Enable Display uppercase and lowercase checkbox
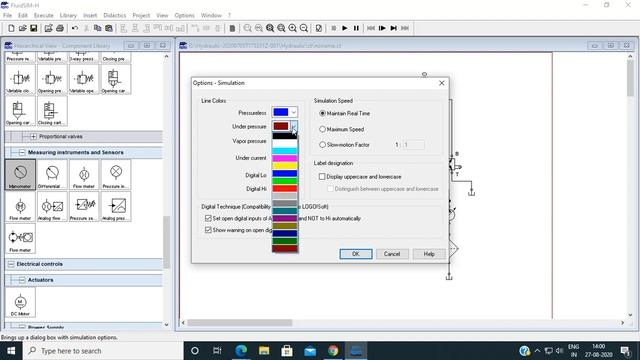640x360 pixels. point(322,177)
